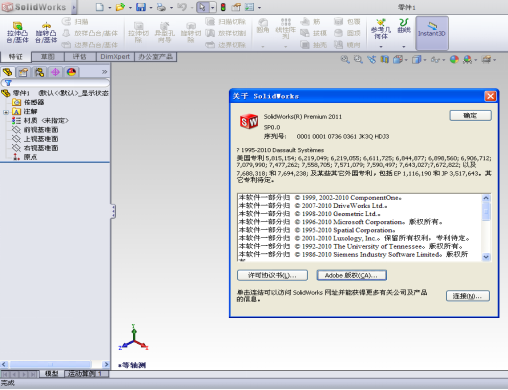Click the feature tree scroll-right arrow
Screen dimensions: 508x390
pyautogui.click(x=106, y=364)
